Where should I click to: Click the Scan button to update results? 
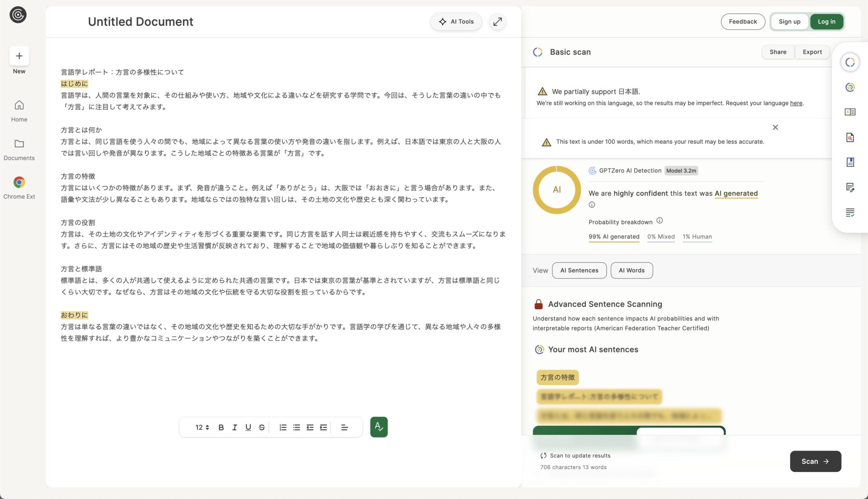coord(815,461)
